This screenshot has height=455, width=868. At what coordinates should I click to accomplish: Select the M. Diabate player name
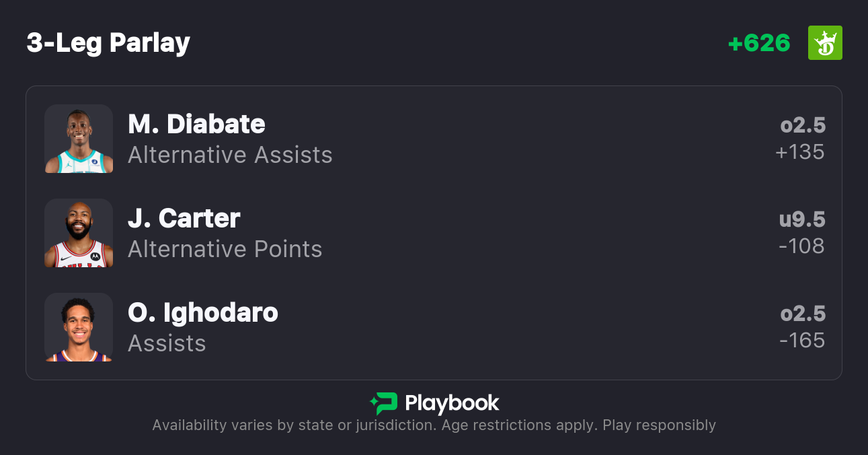196,124
